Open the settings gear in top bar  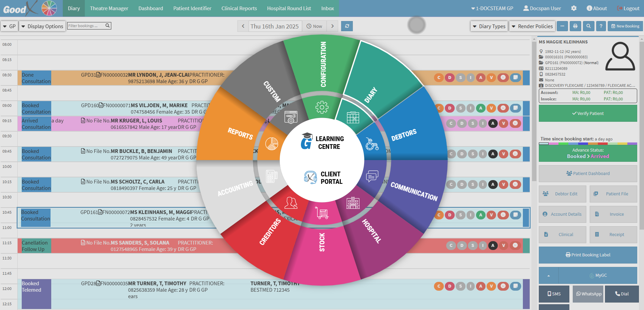pos(574,8)
